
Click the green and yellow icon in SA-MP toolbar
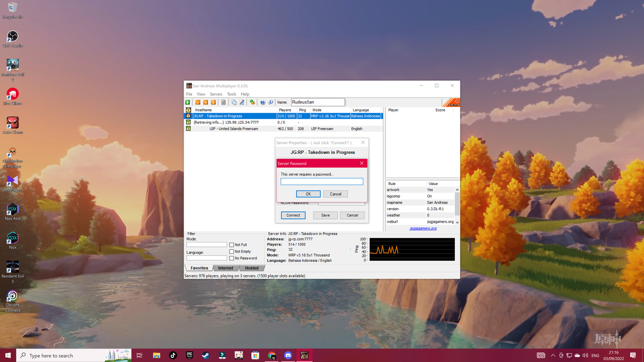pos(252,102)
